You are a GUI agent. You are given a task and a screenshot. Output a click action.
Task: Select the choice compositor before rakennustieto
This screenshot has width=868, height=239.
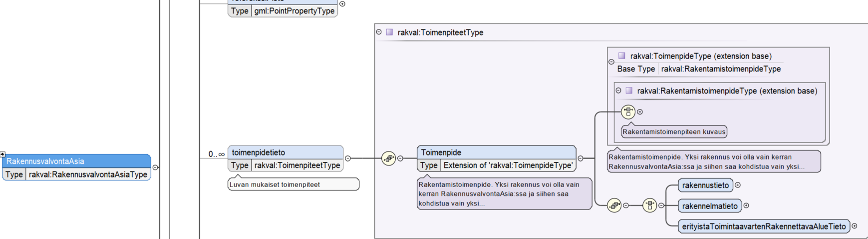(650, 205)
